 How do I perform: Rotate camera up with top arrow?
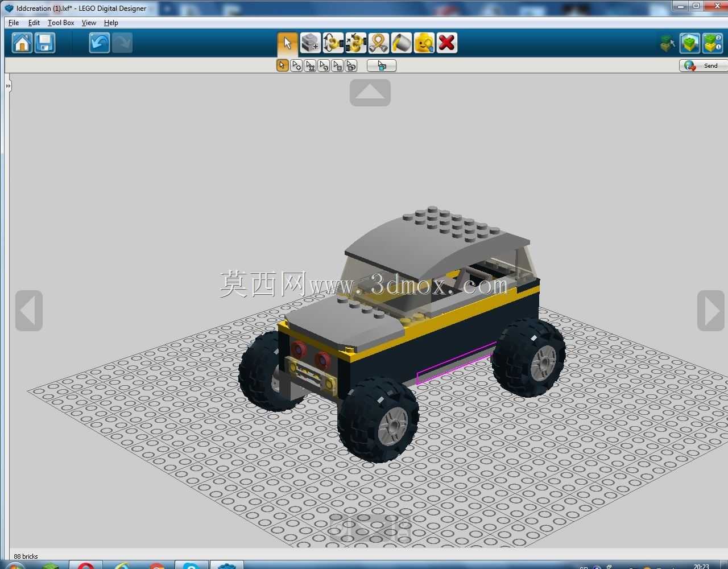coord(370,93)
